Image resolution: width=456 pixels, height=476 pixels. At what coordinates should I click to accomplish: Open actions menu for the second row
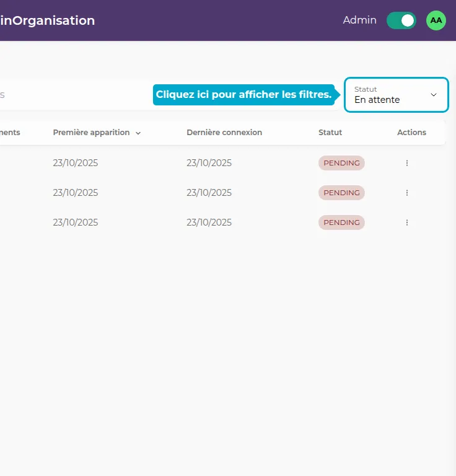tap(407, 193)
